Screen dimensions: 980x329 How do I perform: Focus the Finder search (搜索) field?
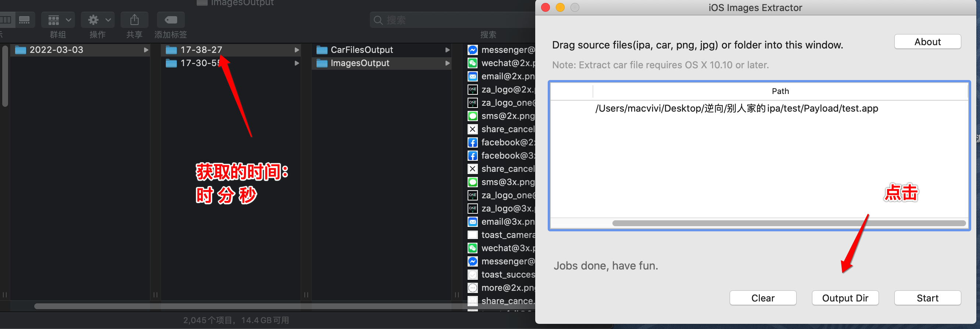(453, 20)
